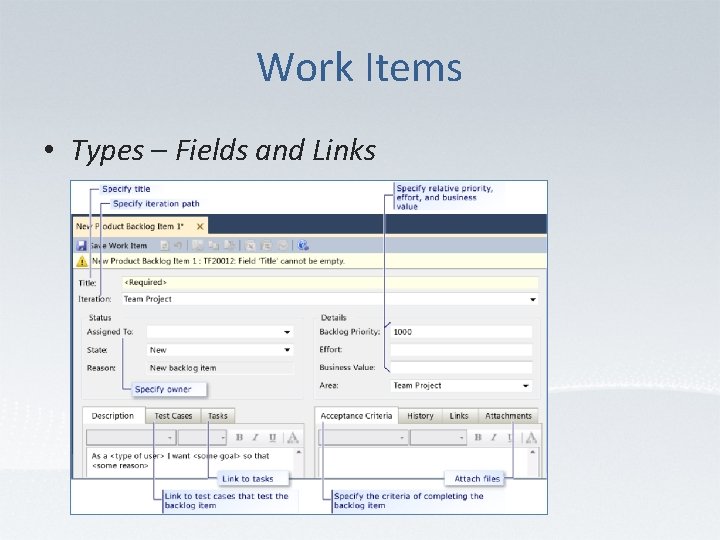Click the refresh page icon beside Save Work Item
Viewport: 720px width, 540px height.
coord(164,246)
